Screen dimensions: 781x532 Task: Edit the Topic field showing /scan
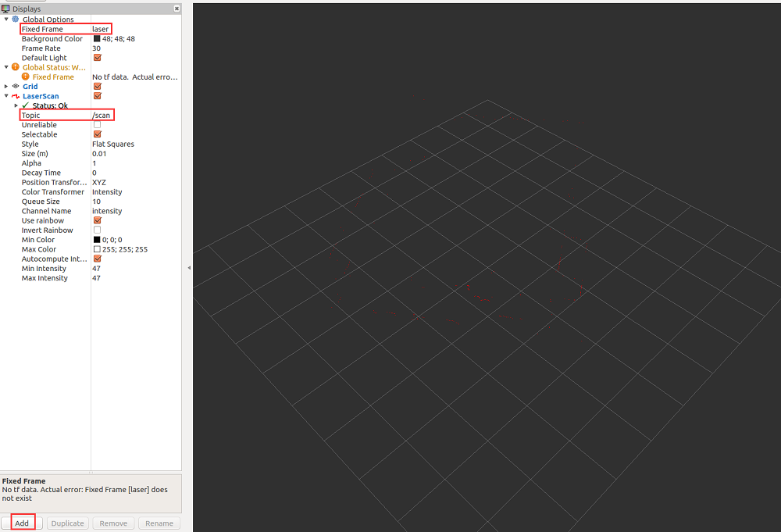102,116
